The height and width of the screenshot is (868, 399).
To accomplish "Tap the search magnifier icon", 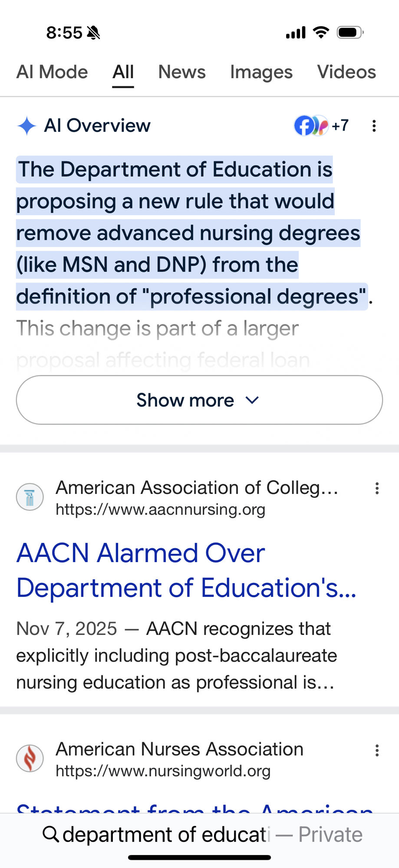I will (51, 834).
